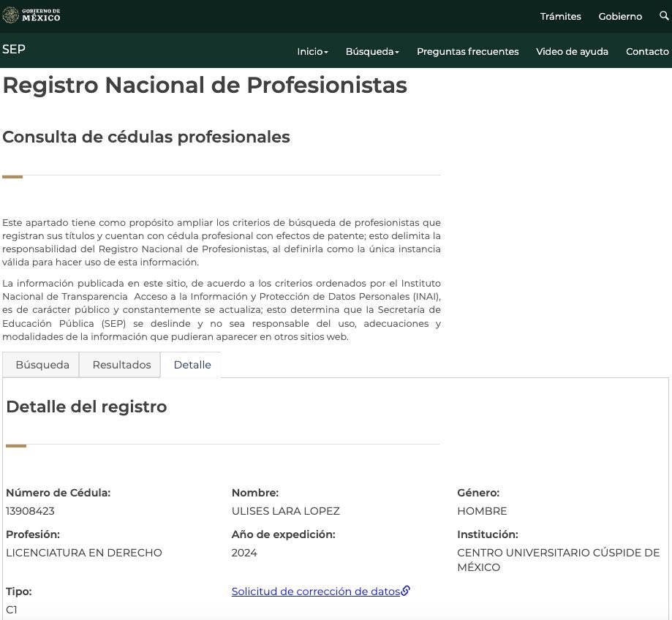Open Solicitud de corrección de datos link
Screen dimensions: 672x620
[x=315, y=591]
